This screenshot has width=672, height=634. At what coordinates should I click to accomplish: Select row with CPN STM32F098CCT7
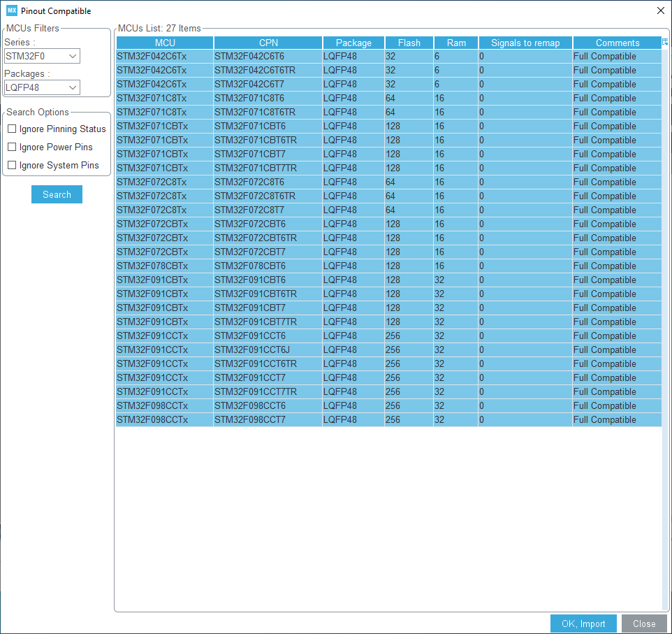(x=388, y=419)
